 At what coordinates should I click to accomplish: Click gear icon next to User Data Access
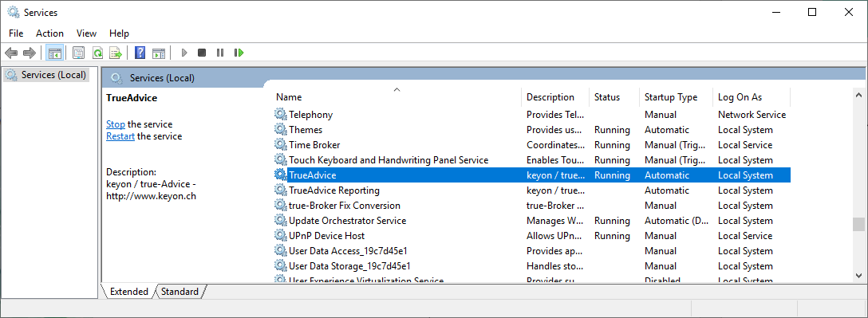(x=281, y=250)
